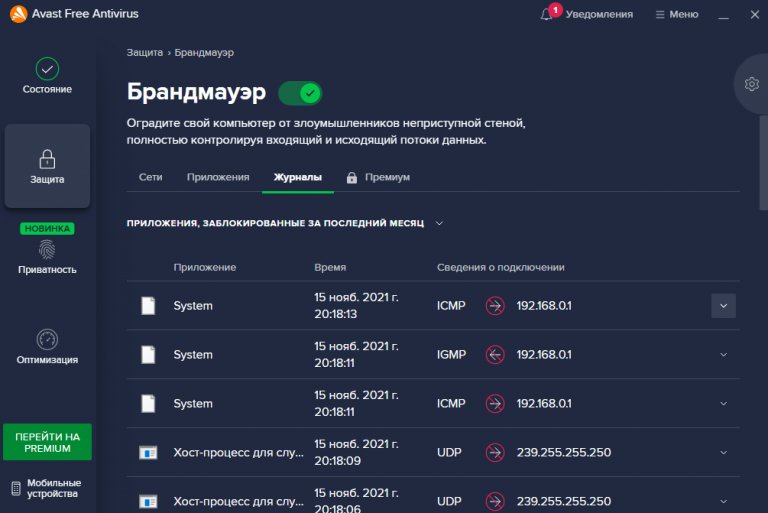Close the Avast window
The image size is (768, 513).
click(x=755, y=15)
